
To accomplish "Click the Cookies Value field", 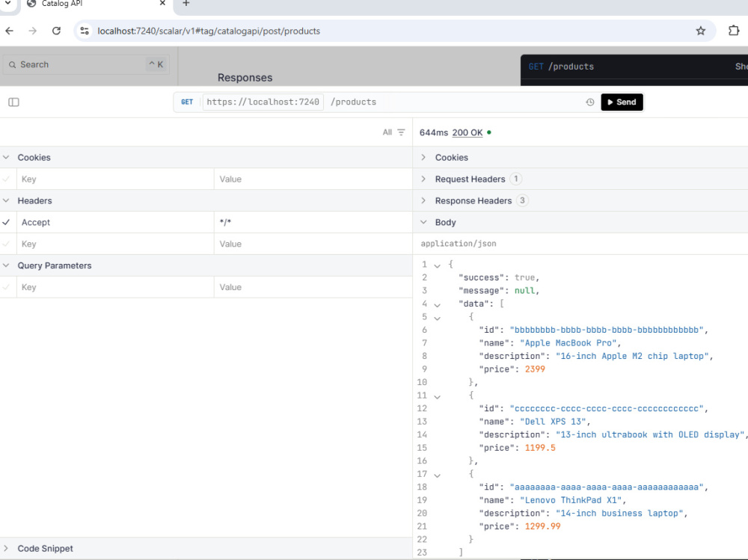I will click(313, 179).
